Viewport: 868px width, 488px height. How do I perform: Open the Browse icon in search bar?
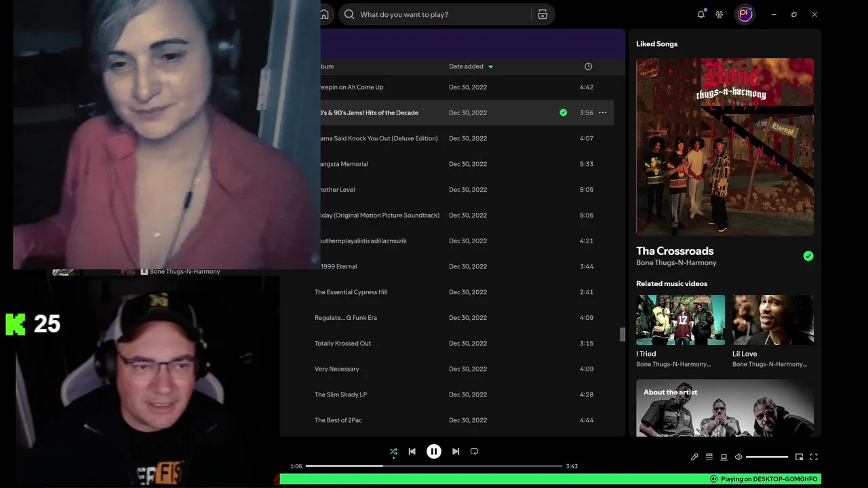tap(542, 14)
